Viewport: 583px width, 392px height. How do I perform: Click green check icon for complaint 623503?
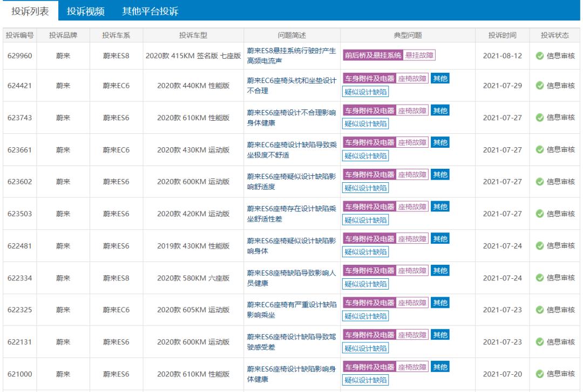click(x=539, y=214)
